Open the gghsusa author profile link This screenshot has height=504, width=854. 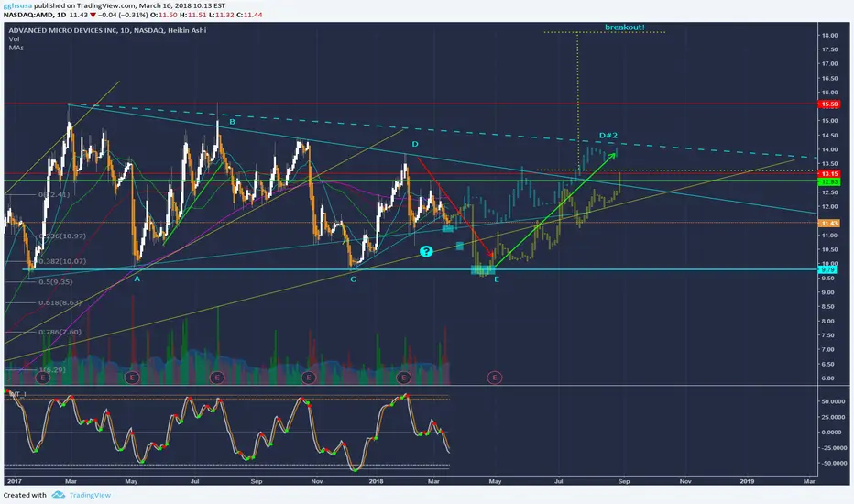tap(17, 6)
